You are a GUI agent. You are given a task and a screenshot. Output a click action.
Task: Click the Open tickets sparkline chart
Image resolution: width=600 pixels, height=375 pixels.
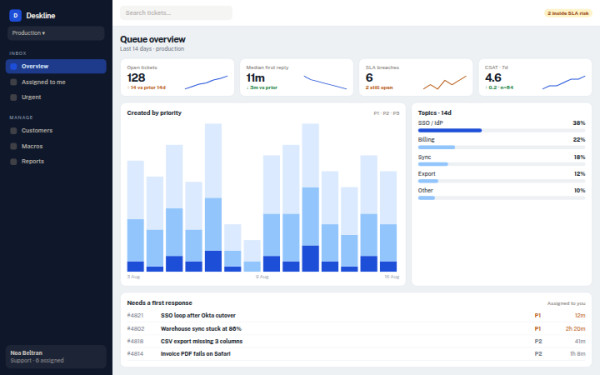pyautogui.click(x=206, y=82)
